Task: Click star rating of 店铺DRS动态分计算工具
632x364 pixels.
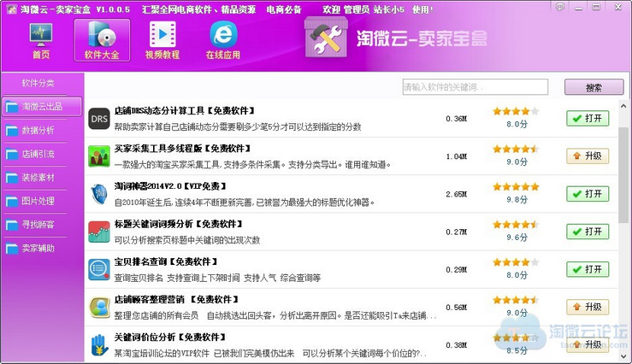Action: pos(516,112)
